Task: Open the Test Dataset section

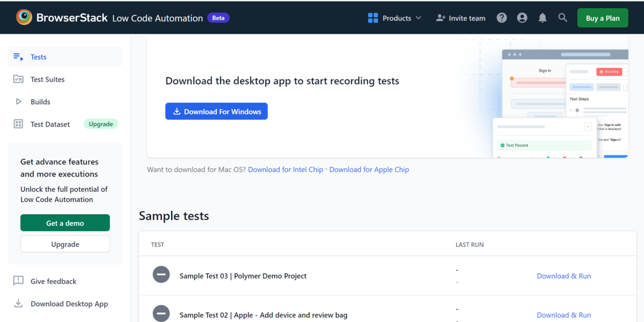Action: point(65,124)
